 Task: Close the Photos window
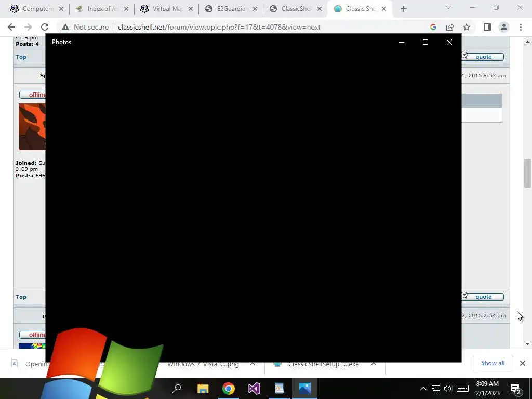point(449,42)
